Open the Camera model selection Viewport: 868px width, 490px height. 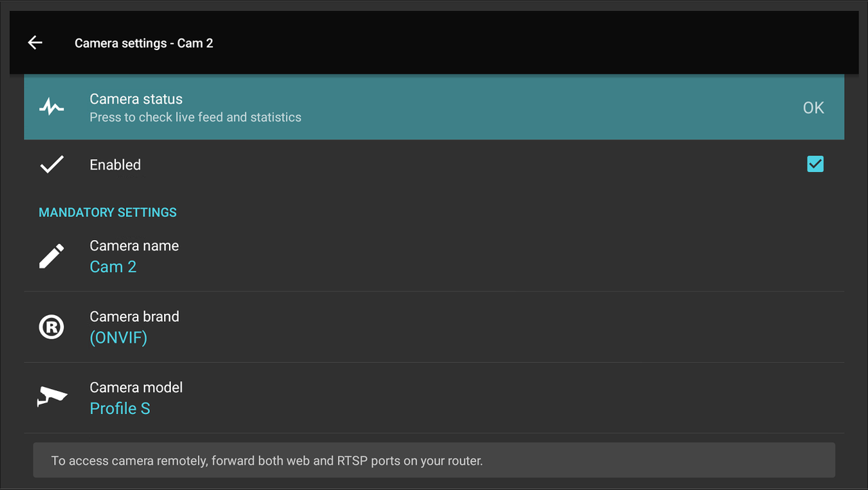tap(434, 398)
